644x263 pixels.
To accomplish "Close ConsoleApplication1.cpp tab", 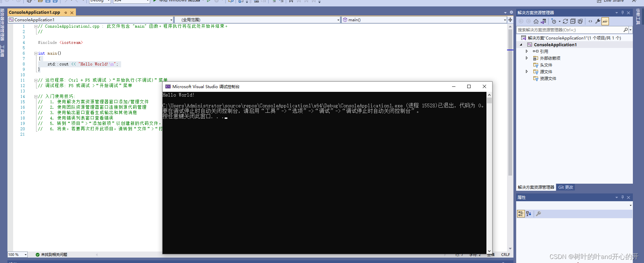I will (72, 12).
